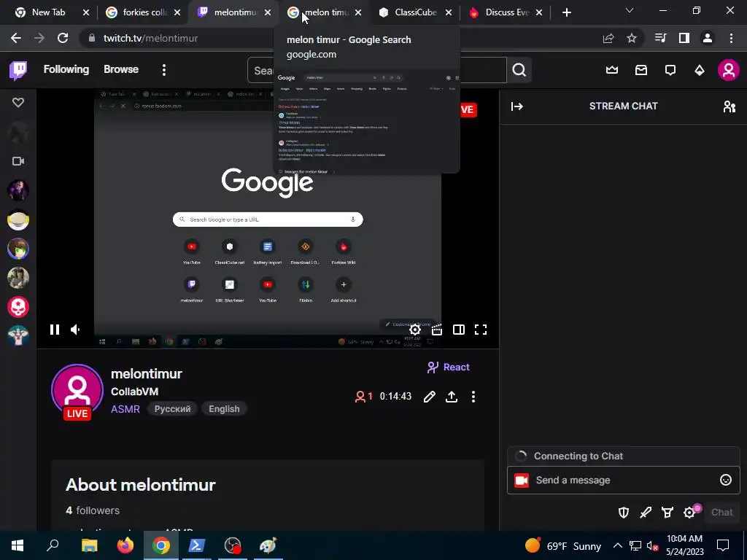The height and width of the screenshot is (560, 747).
Task: Click the followed channels heart icon
Action: pos(18,102)
